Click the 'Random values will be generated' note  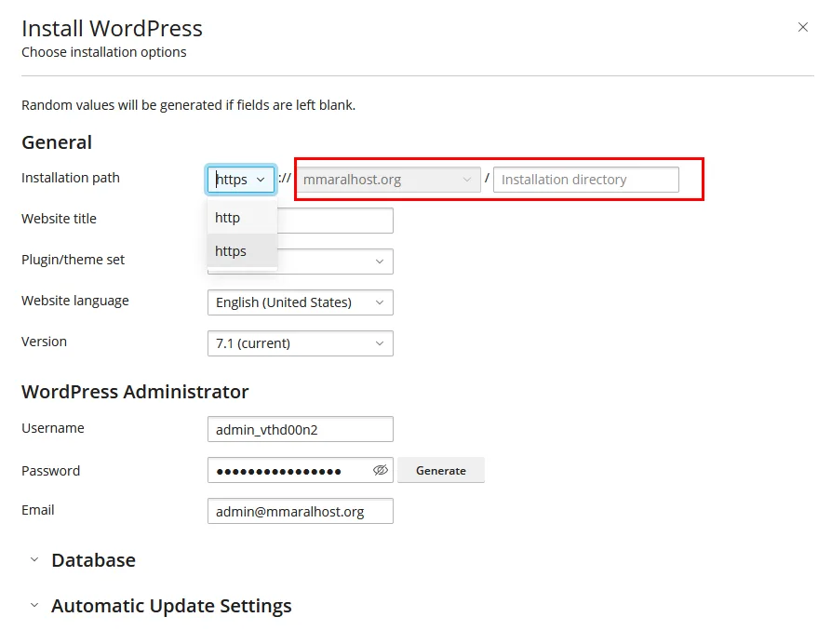coord(188,105)
